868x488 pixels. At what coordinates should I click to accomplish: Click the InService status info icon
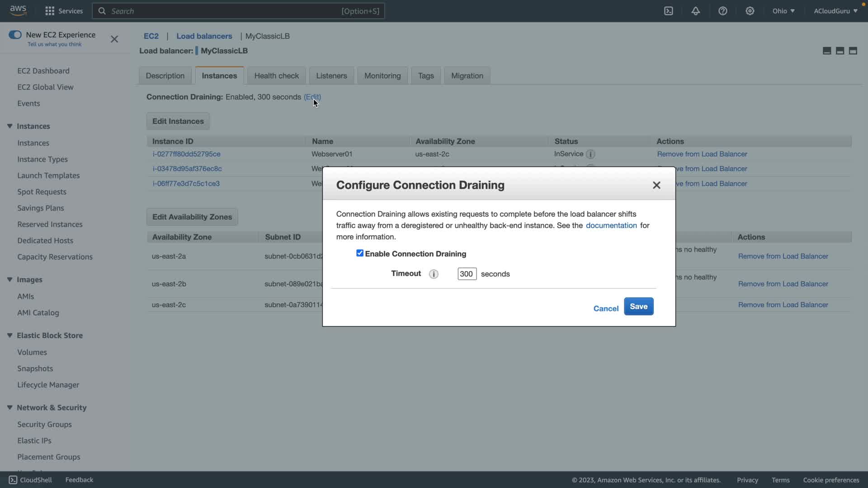click(590, 155)
